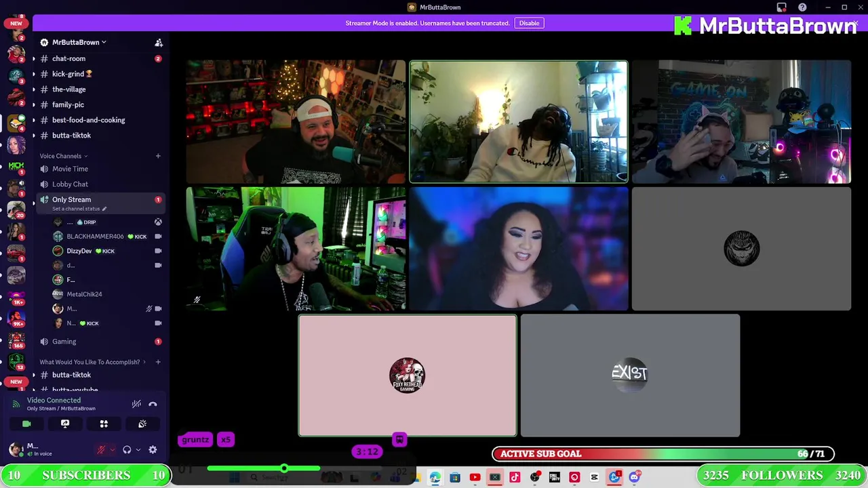Select the blue-lit woman webcam tile
This screenshot has width=868, height=488.
click(519, 249)
